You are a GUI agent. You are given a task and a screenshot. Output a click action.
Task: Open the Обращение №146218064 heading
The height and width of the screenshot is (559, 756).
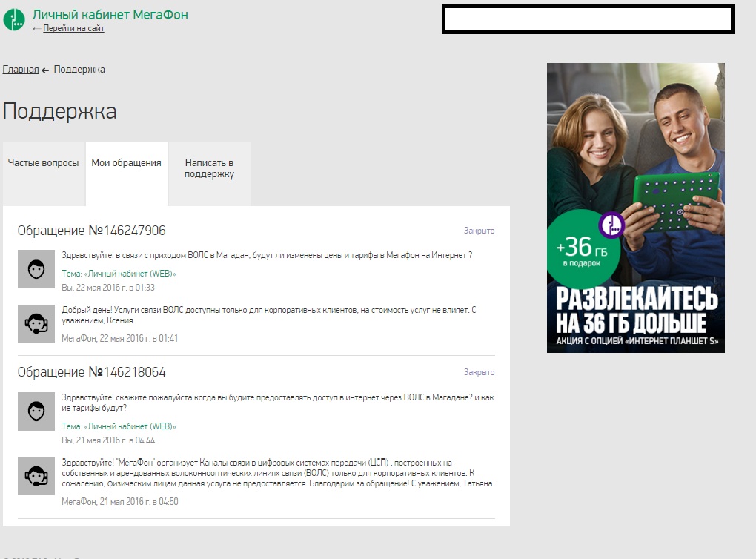point(91,372)
